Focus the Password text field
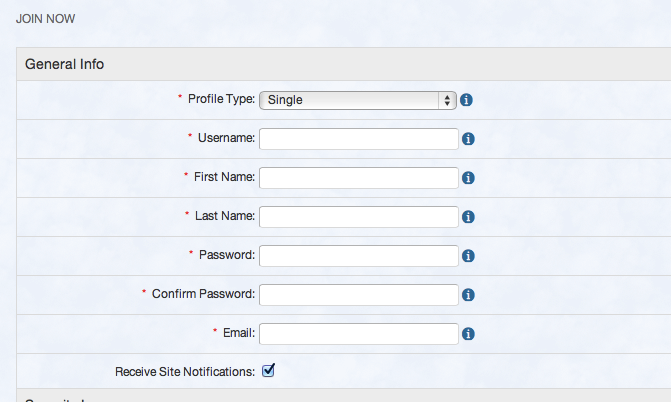 click(358, 255)
